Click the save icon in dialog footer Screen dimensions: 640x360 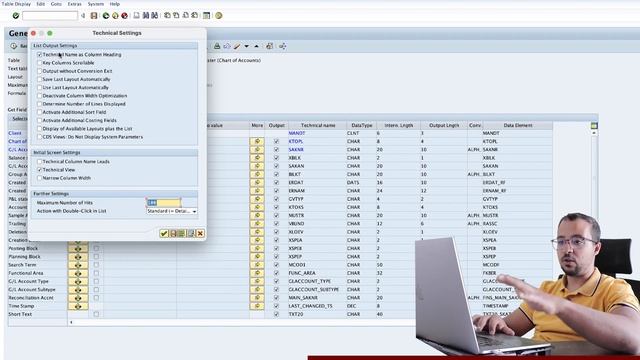pyautogui.click(x=173, y=233)
